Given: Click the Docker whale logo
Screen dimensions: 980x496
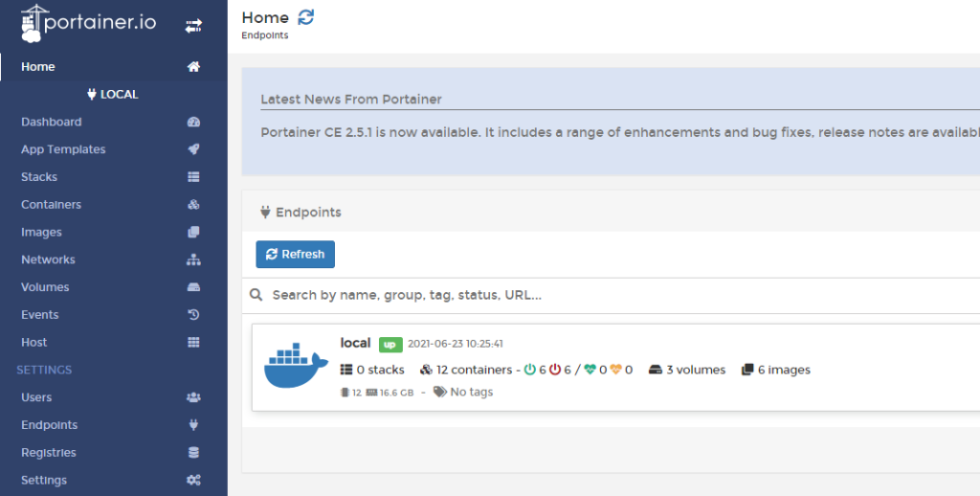Looking at the screenshot, I should 296,370.
